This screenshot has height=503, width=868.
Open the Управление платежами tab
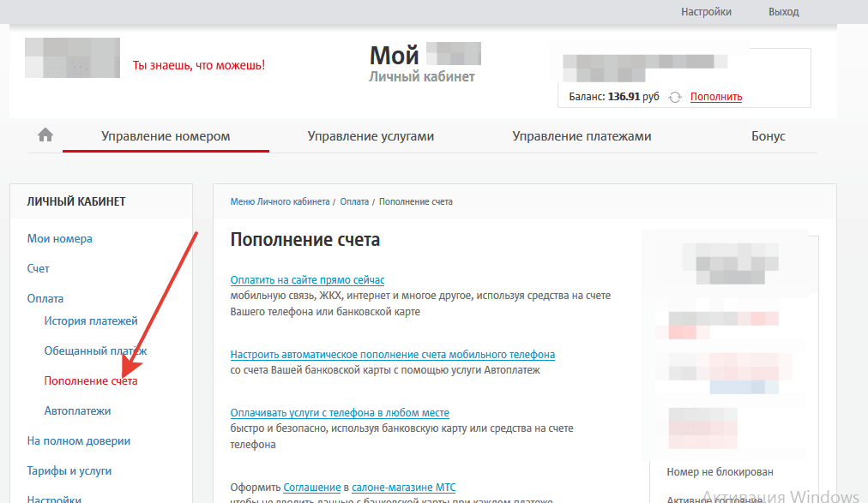tap(582, 136)
